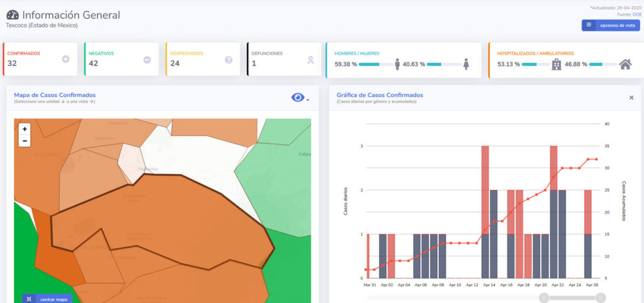Screen dimensions: 644x303
Task: Click the ribbon icon in Defunciones card
Action: coord(311,60)
